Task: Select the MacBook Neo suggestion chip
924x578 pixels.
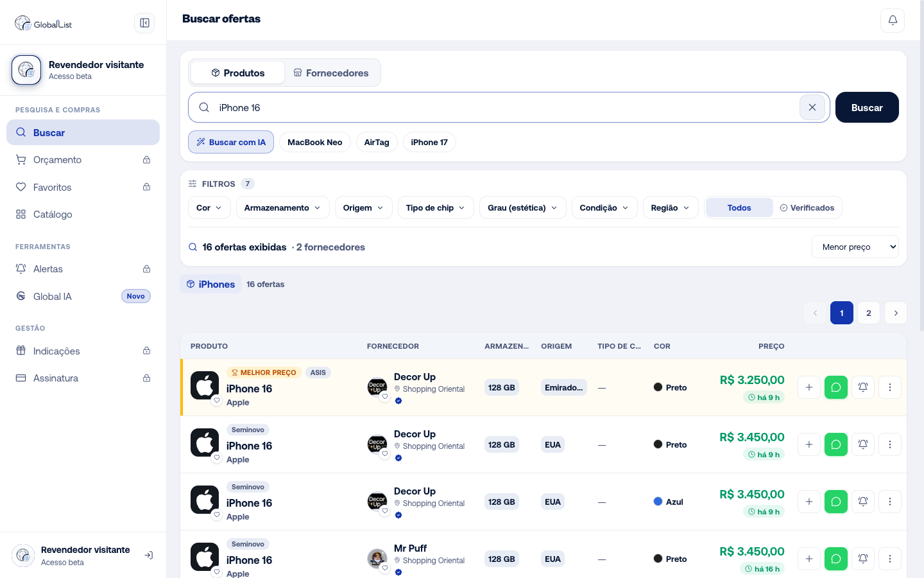Action: click(x=315, y=142)
